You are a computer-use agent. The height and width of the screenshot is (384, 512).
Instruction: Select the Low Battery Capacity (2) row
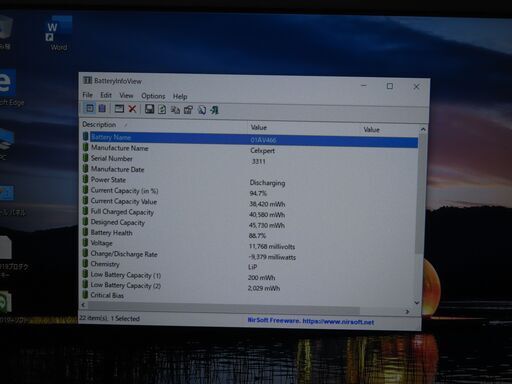pyautogui.click(x=249, y=286)
